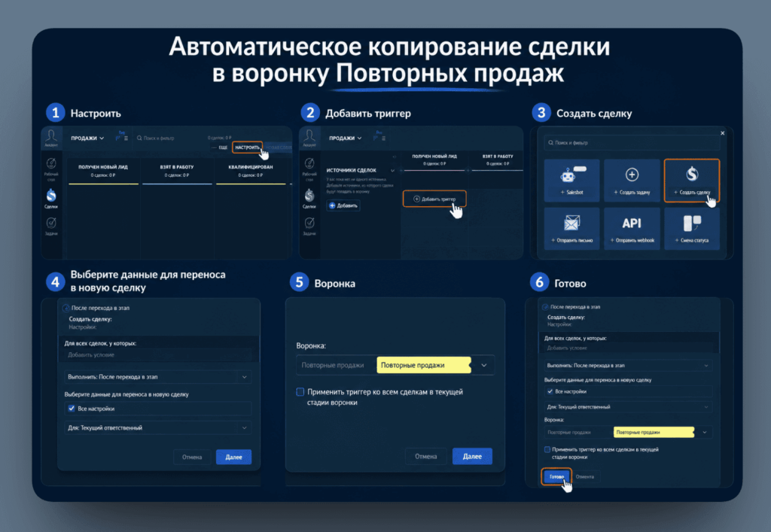Viewport: 771px width, 532px height.
Task: Close the Создать сделку action picker with X
Action: pyautogui.click(x=722, y=133)
